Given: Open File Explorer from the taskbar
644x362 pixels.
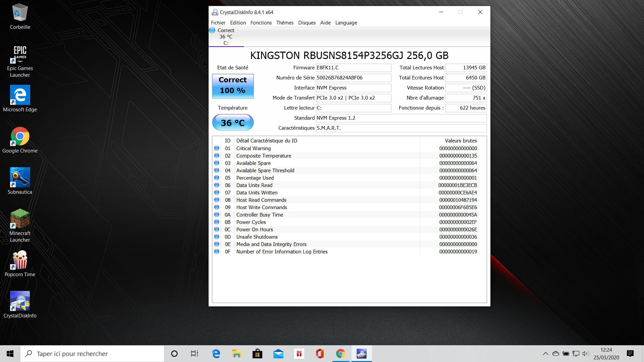Looking at the screenshot, I should (x=236, y=354).
